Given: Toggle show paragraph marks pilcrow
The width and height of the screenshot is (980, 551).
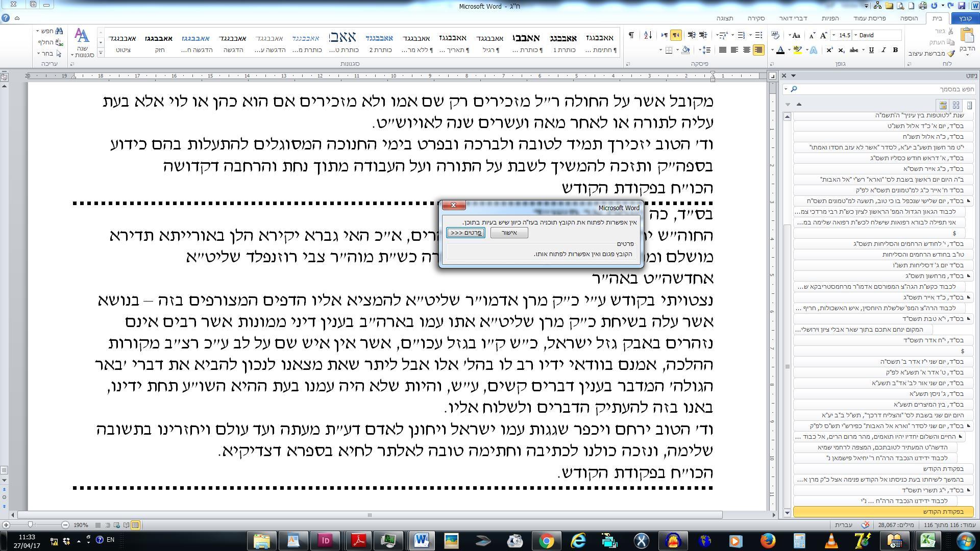Looking at the screenshot, I should point(631,35).
